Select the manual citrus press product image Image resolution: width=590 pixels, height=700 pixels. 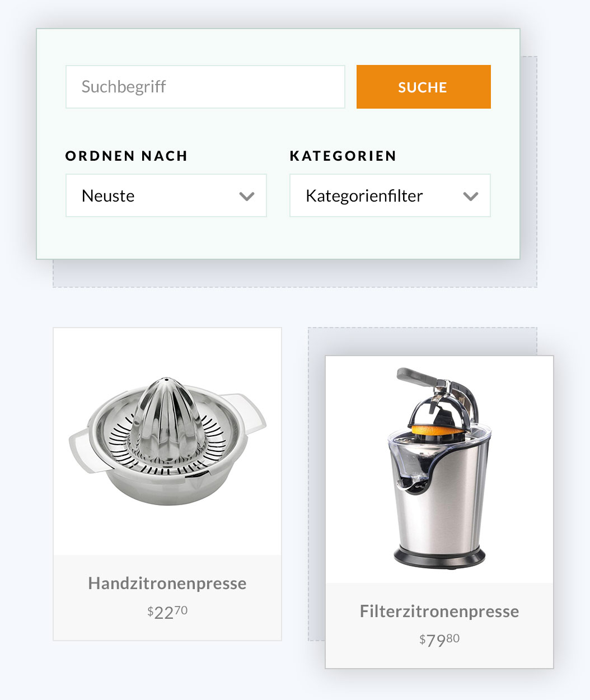point(167,441)
